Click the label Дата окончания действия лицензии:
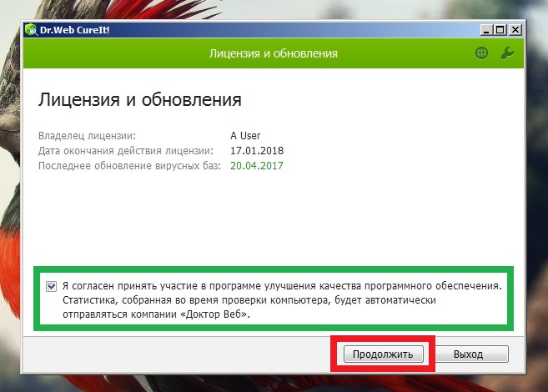The width and height of the screenshot is (548, 392). 126,151
